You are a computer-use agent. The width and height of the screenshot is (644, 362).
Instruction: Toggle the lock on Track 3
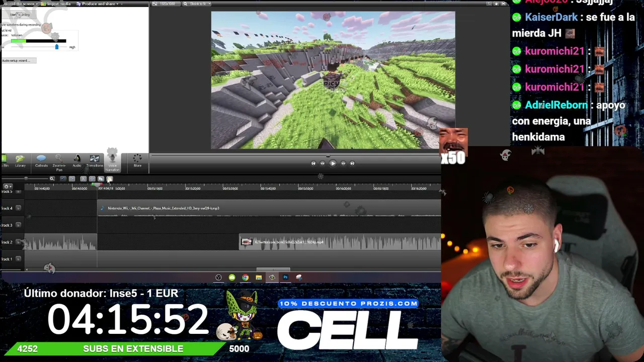pos(19,225)
